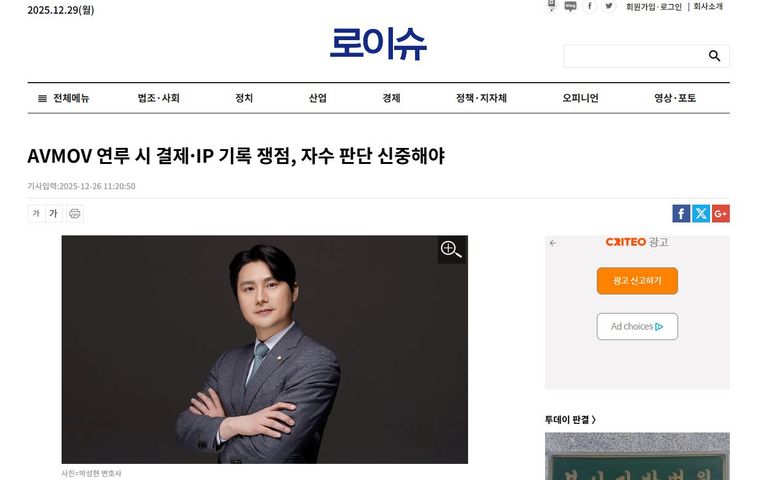Screen dimensions: 768x480
Task: Click the Ad choices button
Action: (x=637, y=326)
